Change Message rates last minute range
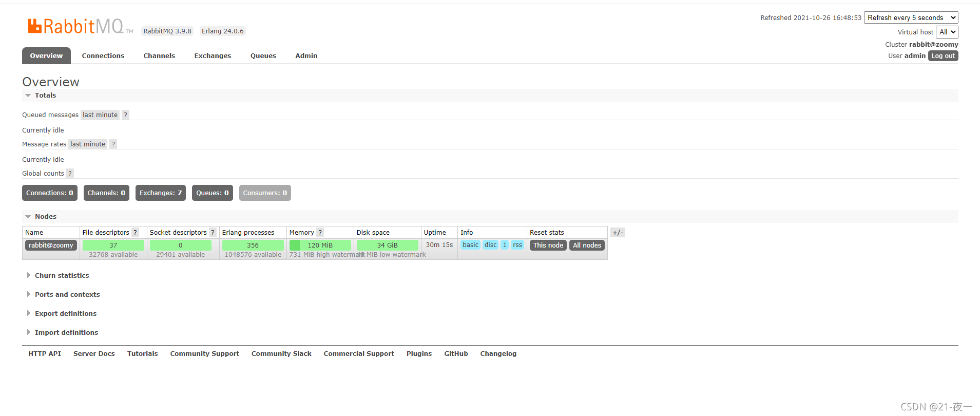 point(88,144)
